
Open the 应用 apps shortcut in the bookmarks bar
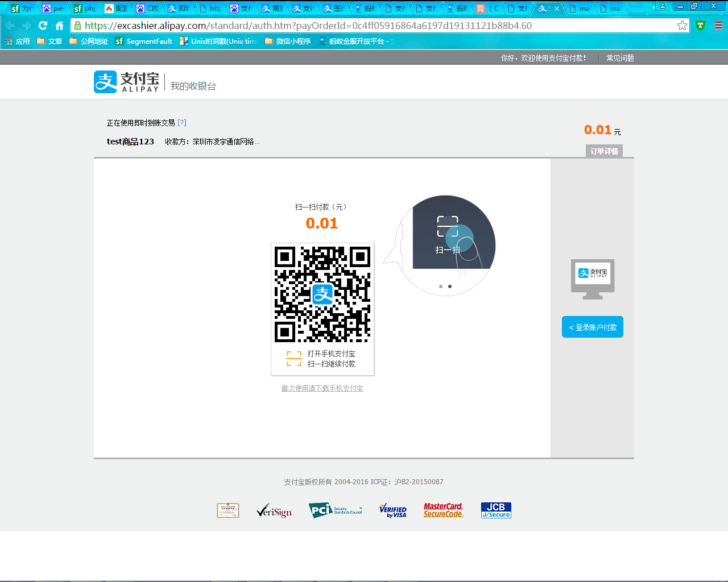(x=17, y=41)
